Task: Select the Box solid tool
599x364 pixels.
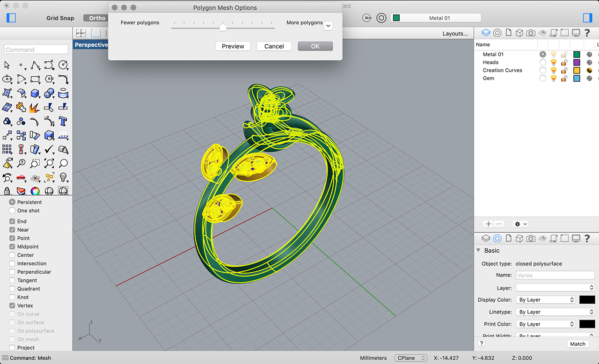Action: pyautogui.click(x=35, y=94)
